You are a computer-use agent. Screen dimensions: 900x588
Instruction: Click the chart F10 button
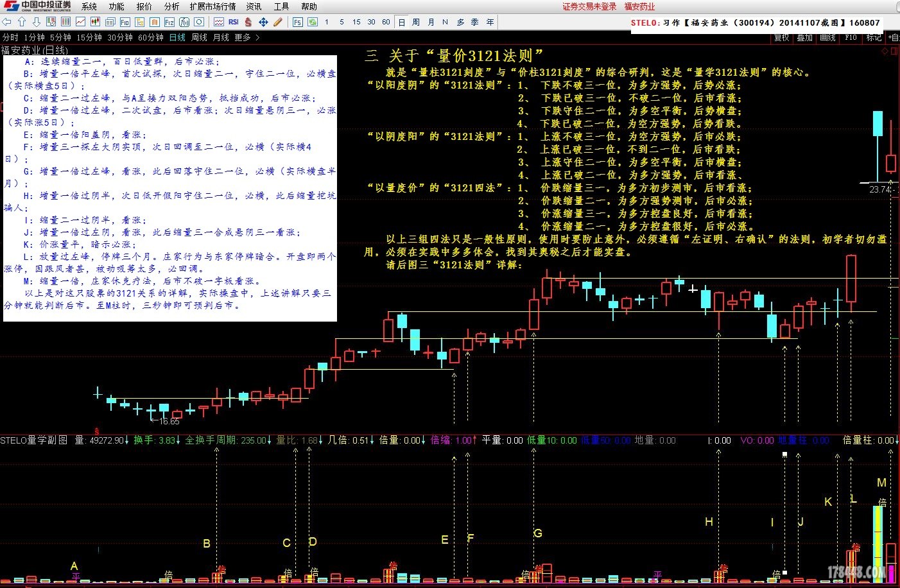point(851,38)
